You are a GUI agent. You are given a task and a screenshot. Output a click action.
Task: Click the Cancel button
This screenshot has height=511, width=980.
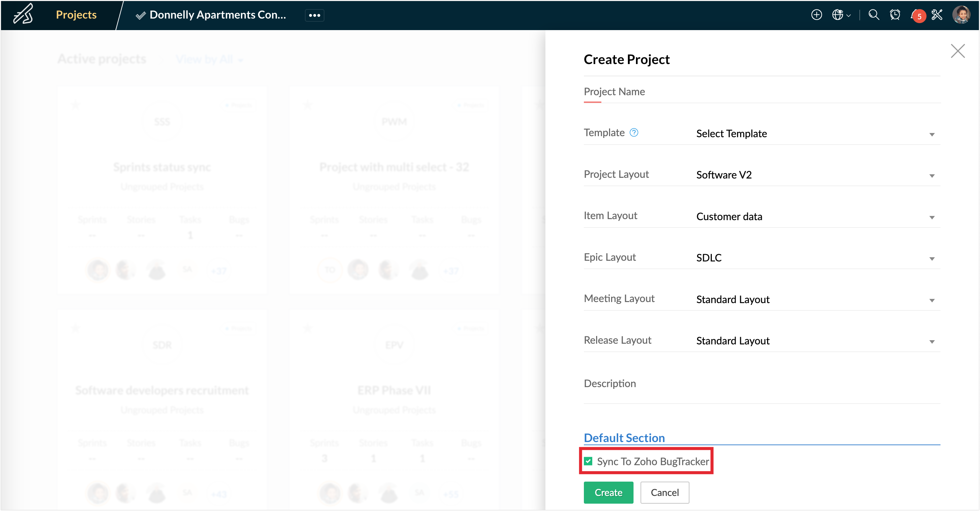click(664, 492)
